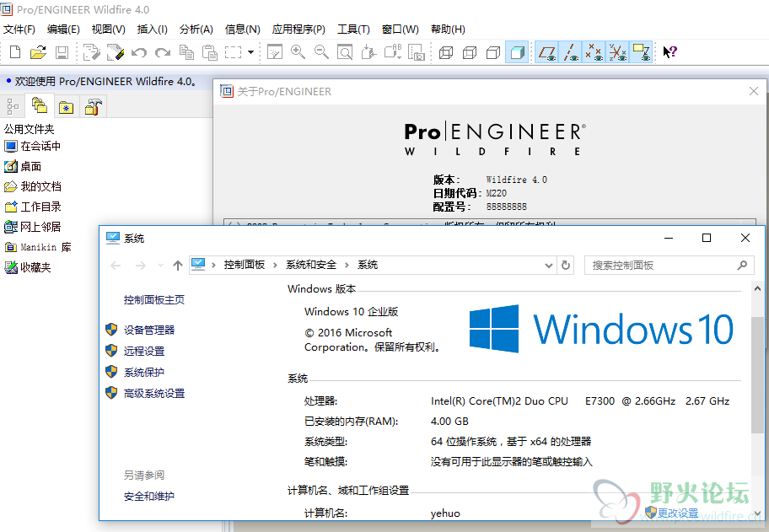Toggle datum planes display
The width and height of the screenshot is (769, 532).
pyautogui.click(x=547, y=52)
